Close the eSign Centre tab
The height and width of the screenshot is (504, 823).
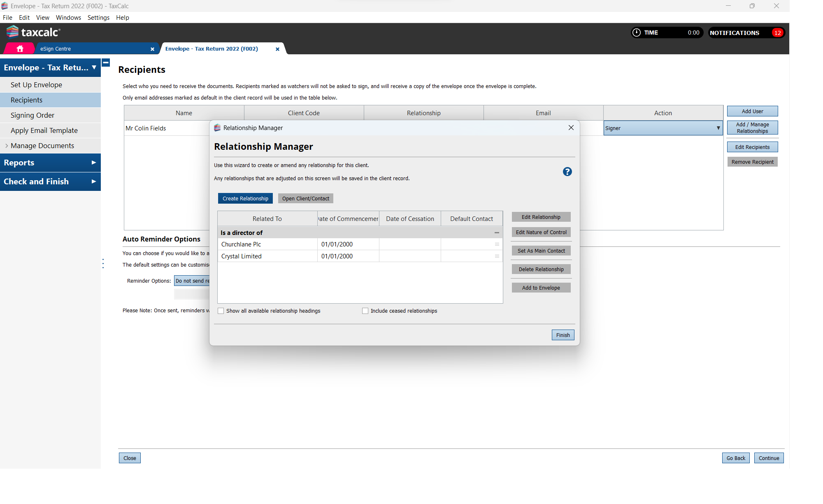152,49
